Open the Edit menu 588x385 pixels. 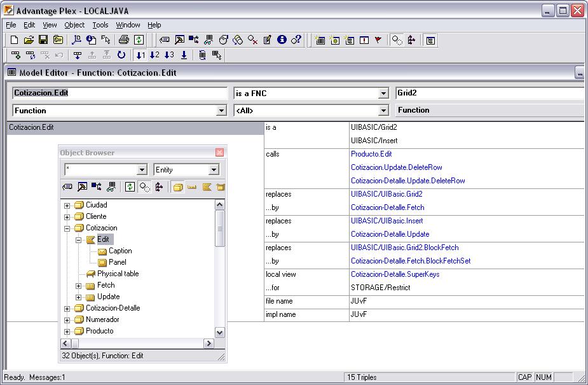pos(29,25)
